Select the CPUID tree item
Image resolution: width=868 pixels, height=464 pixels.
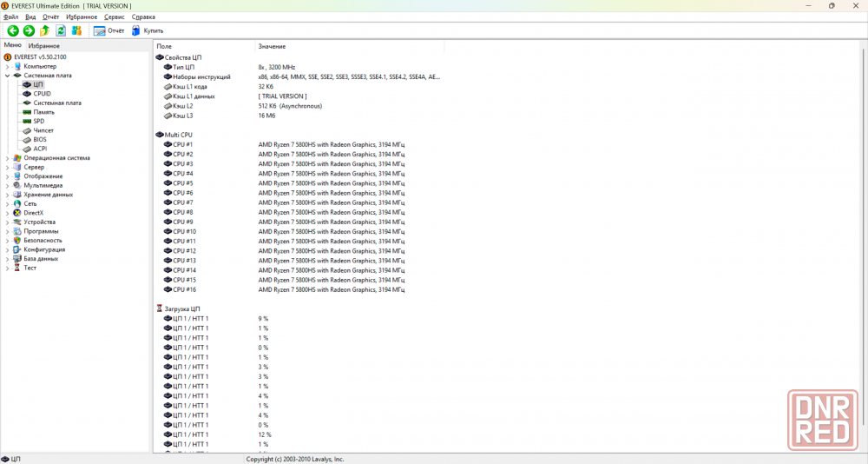pyautogui.click(x=42, y=94)
